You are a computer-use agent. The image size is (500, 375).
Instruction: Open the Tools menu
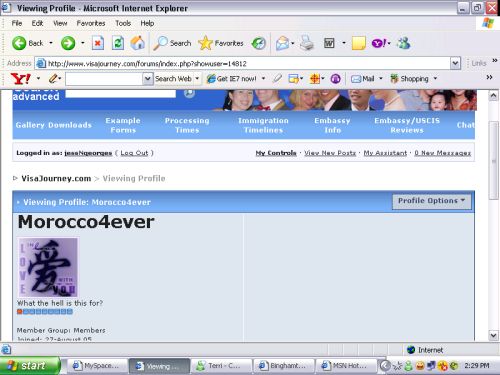(x=123, y=23)
